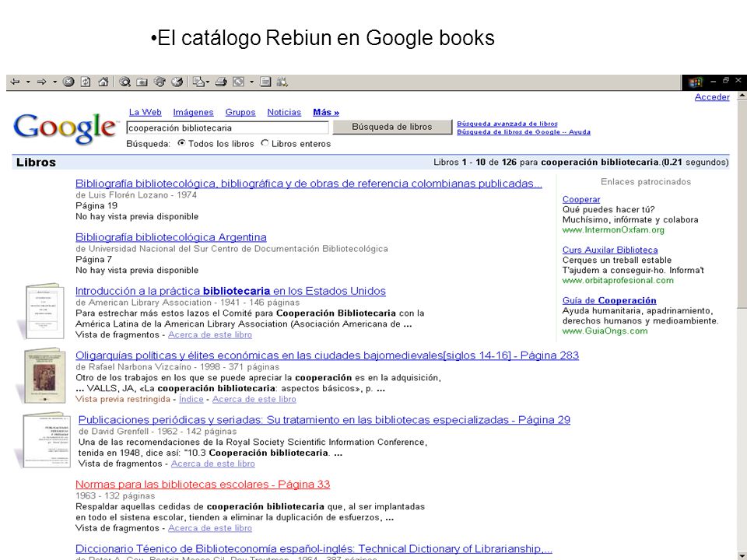Open the Edit icon's dropdown arrow

[x=251, y=82]
